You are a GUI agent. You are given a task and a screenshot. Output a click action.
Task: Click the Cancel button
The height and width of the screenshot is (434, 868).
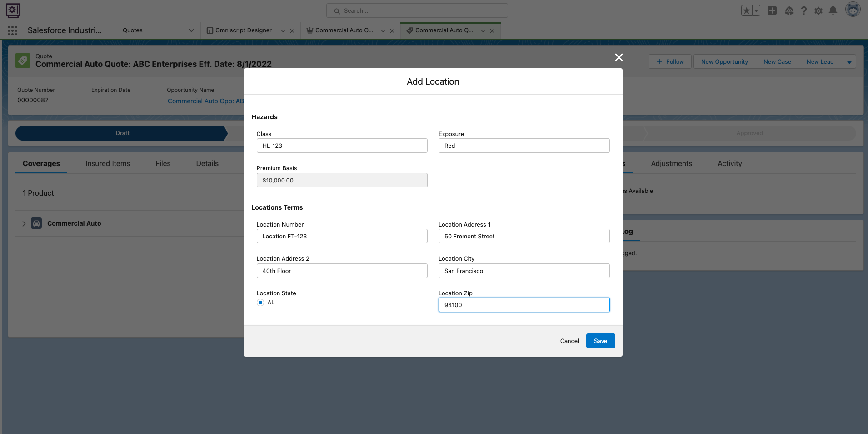(569, 341)
